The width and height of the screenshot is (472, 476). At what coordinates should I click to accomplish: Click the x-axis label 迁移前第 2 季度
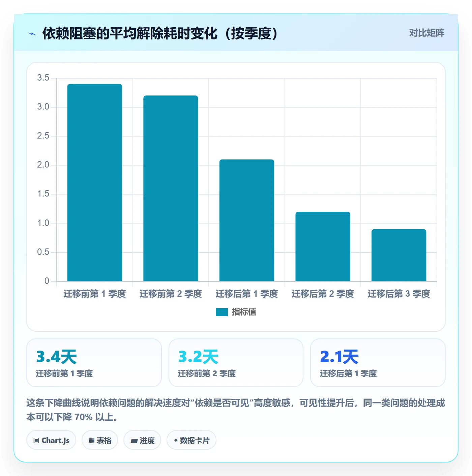tap(171, 294)
